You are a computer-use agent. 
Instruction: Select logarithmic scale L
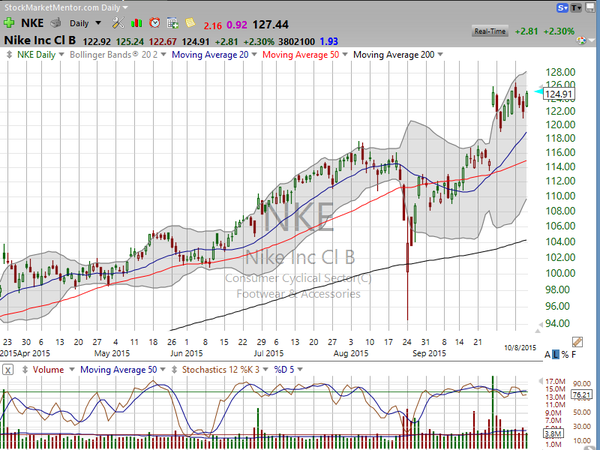(x=556, y=355)
